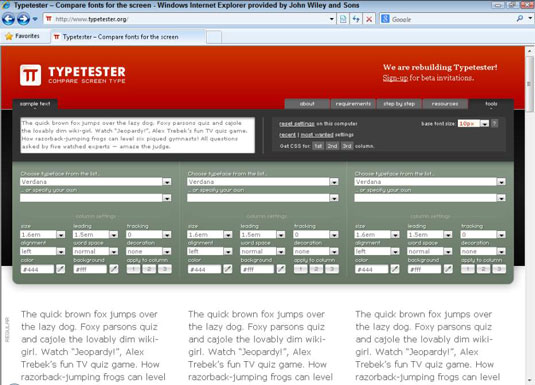Open the step by step tab
The width and height of the screenshot is (535, 385).
pos(399,104)
